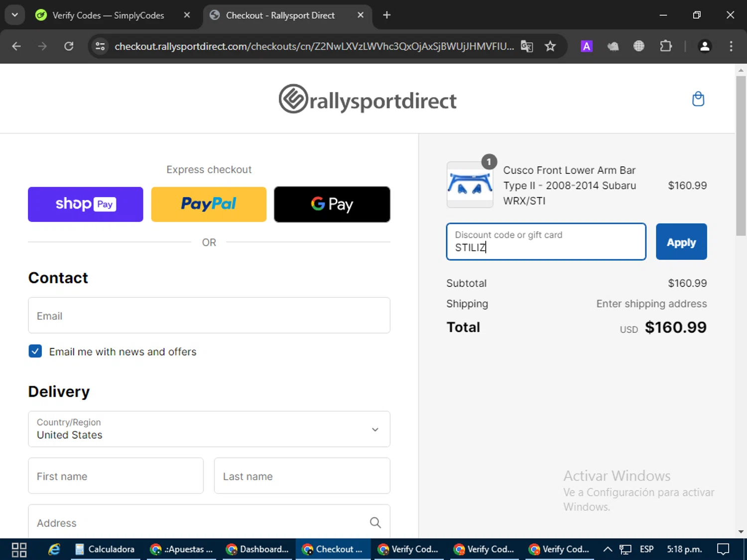Bookmark this page with star icon
The image size is (747, 560).
[550, 46]
